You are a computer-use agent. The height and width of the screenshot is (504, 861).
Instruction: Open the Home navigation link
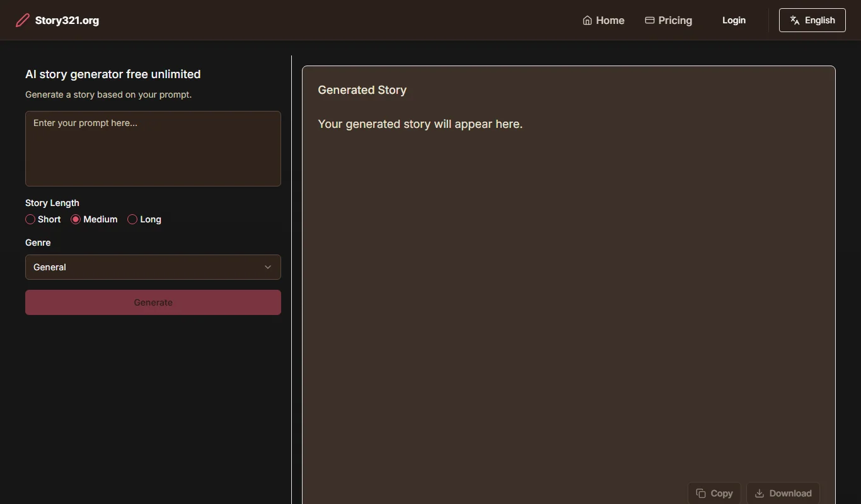tap(603, 20)
